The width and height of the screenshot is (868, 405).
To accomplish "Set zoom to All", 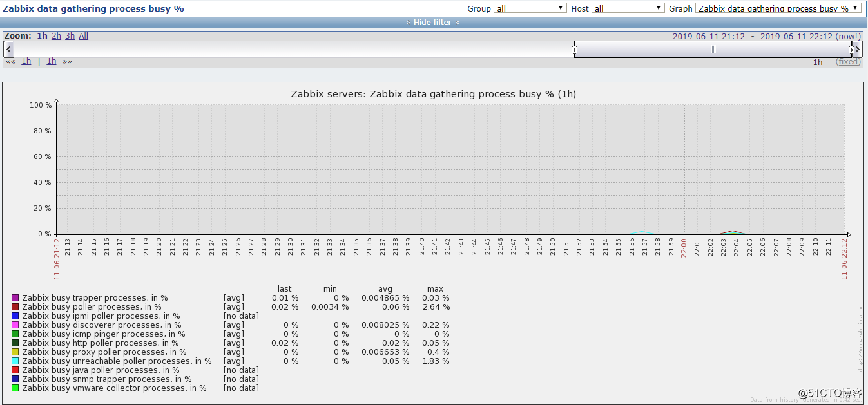I will 84,36.
